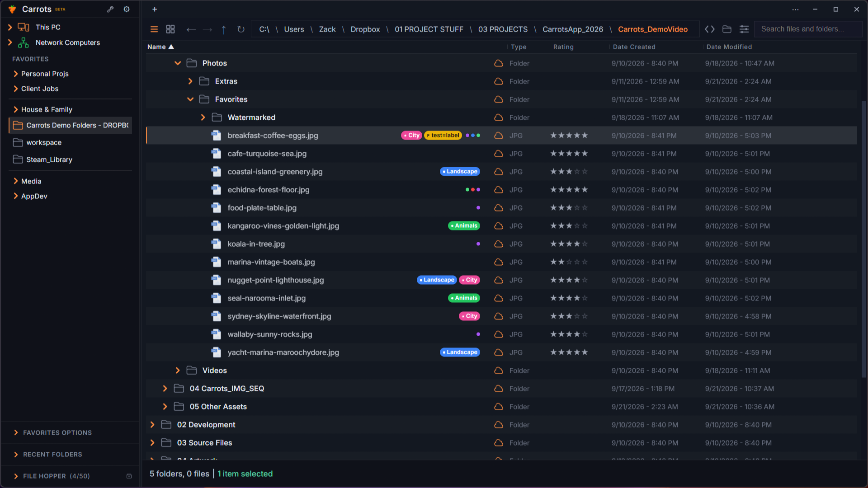Navigate up one folder level

point(224,29)
